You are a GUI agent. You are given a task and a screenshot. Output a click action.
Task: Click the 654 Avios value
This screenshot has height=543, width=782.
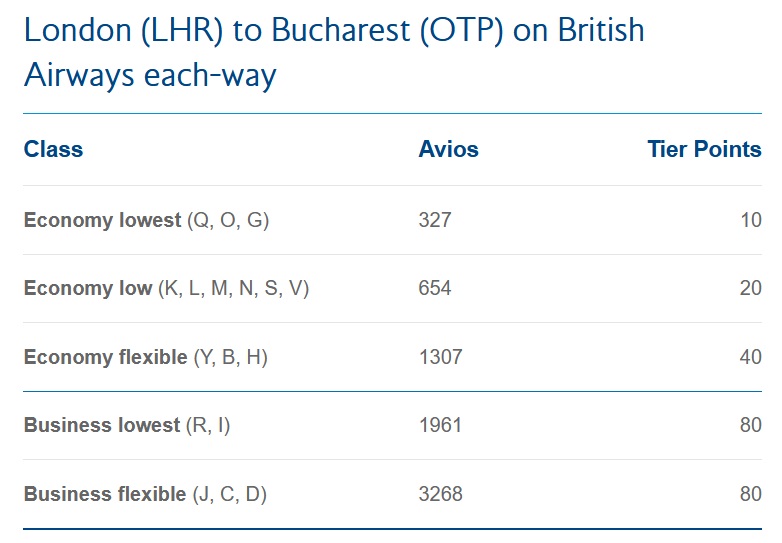click(435, 288)
